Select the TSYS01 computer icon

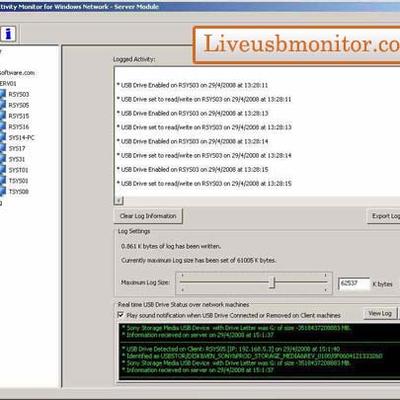pos(3,181)
